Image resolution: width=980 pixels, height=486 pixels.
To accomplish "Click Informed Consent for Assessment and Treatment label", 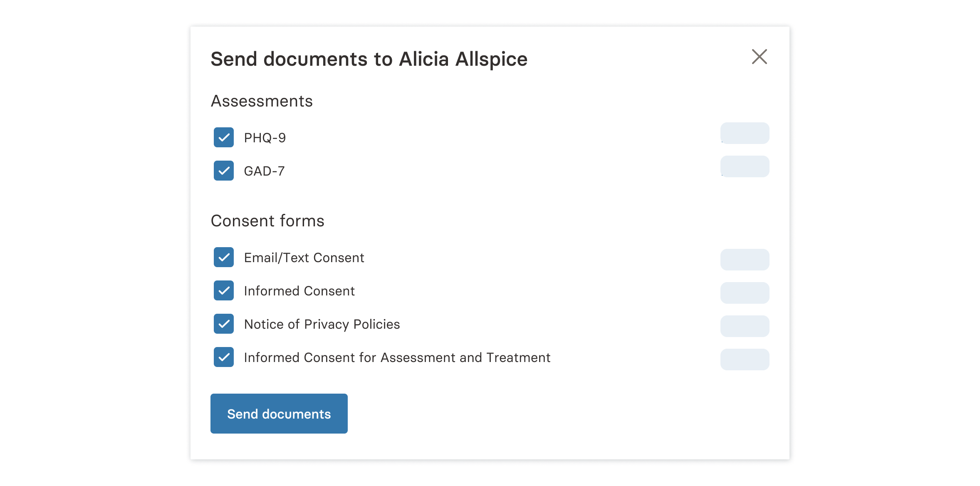I will [397, 357].
